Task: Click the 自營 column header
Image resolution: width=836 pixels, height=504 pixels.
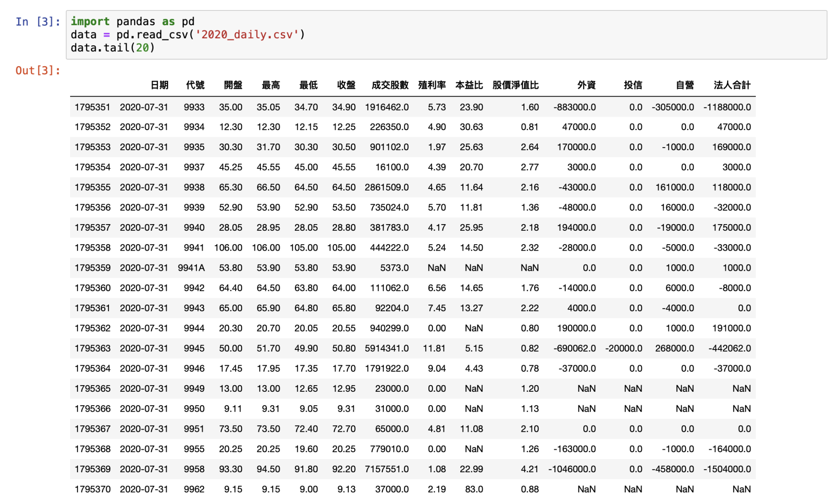Action: (685, 85)
